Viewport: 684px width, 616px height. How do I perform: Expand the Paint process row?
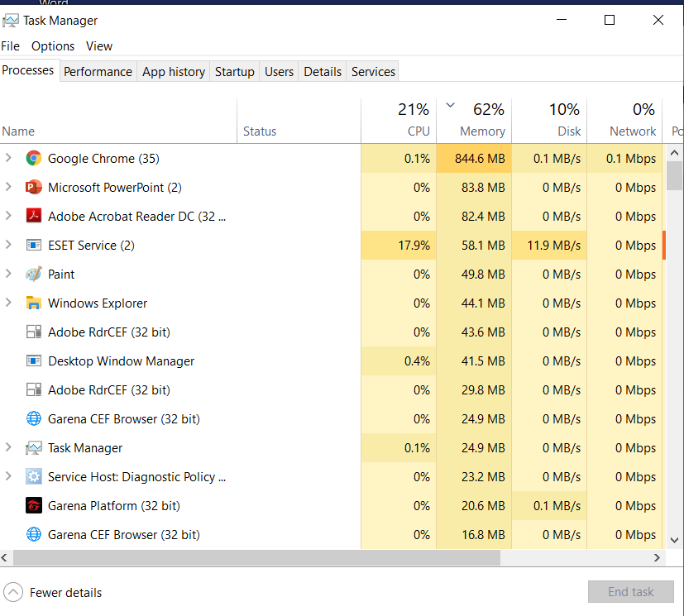(x=8, y=274)
